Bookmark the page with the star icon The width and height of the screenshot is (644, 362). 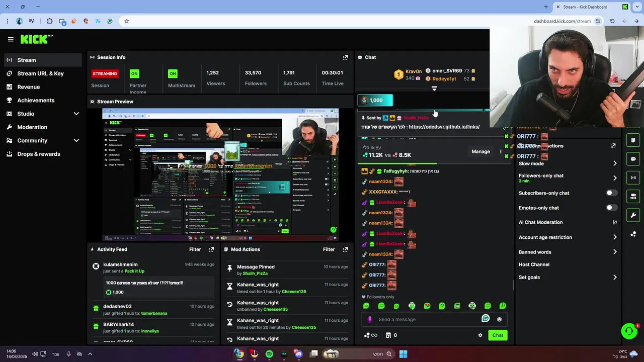click(127, 21)
